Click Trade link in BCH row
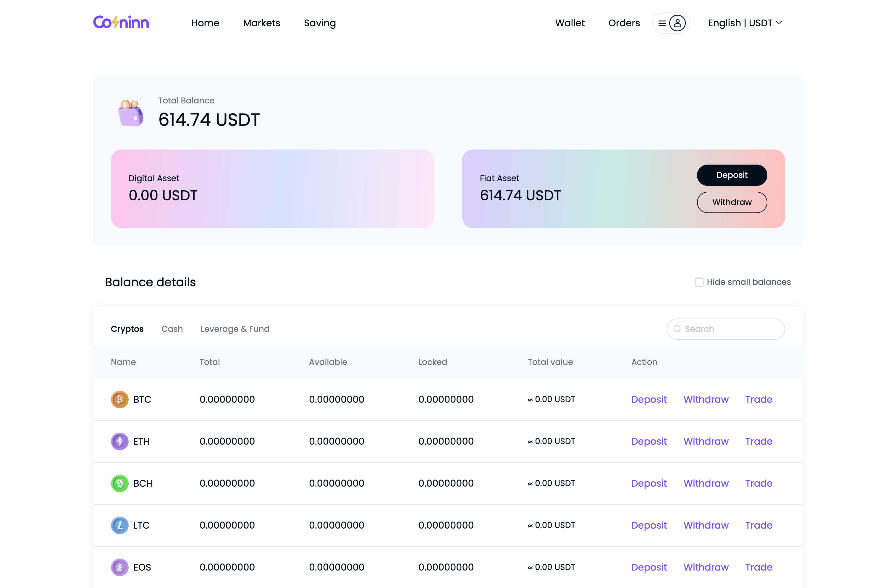 [758, 483]
